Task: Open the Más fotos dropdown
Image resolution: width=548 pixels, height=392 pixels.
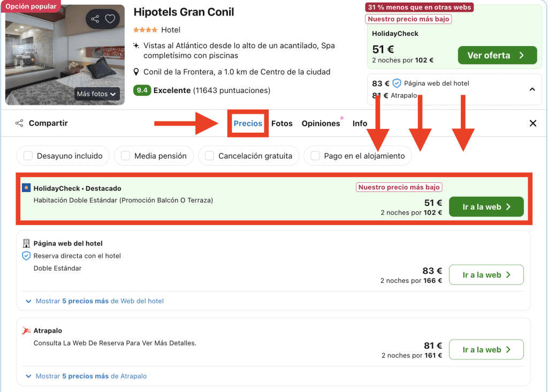Action: pos(96,94)
